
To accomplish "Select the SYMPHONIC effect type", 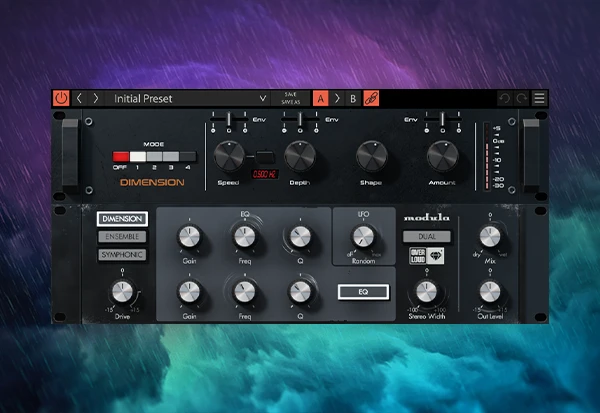I will pos(122,255).
